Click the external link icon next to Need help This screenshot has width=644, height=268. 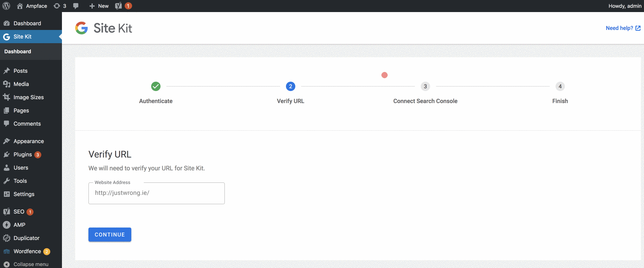click(x=638, y=28)
